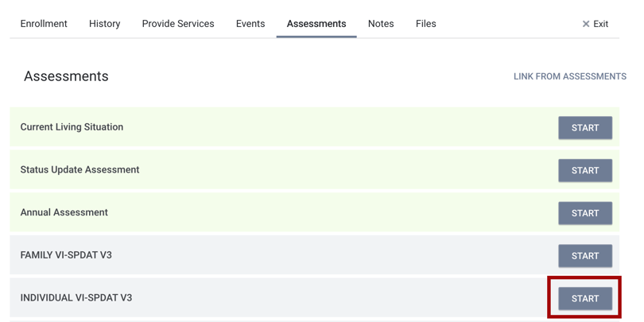
Task: Select the Assessments tab
Action: pyautogui.click(x=316, y=24)
